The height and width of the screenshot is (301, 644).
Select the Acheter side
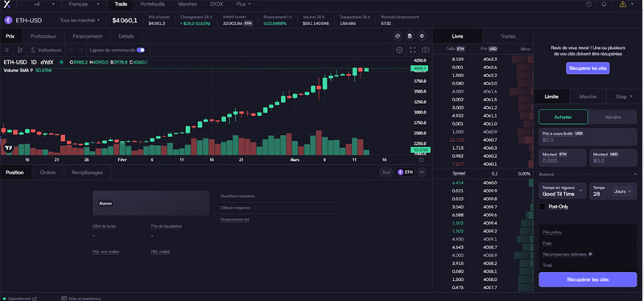coord(563,117)
